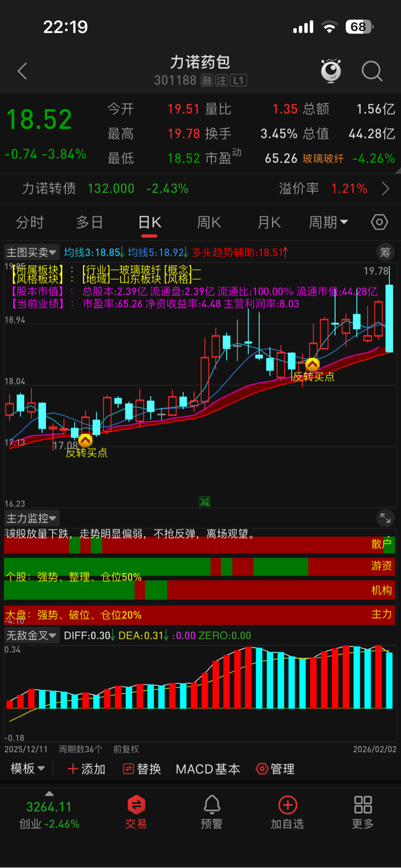The height and width of the screenshot is (868, 401).
Task: Expand index switcher above 3264.11
Action: (49, 793)
